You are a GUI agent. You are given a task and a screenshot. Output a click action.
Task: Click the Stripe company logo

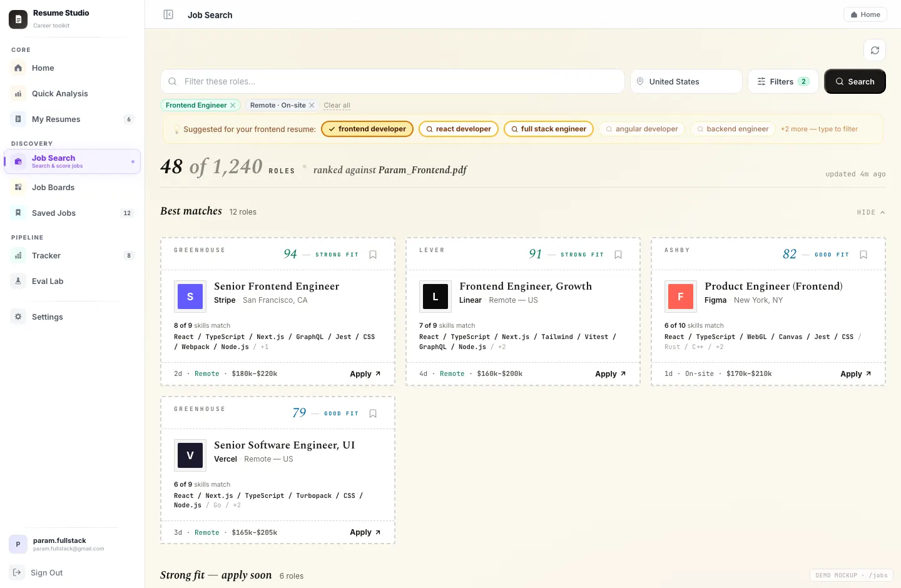(190, 297)
